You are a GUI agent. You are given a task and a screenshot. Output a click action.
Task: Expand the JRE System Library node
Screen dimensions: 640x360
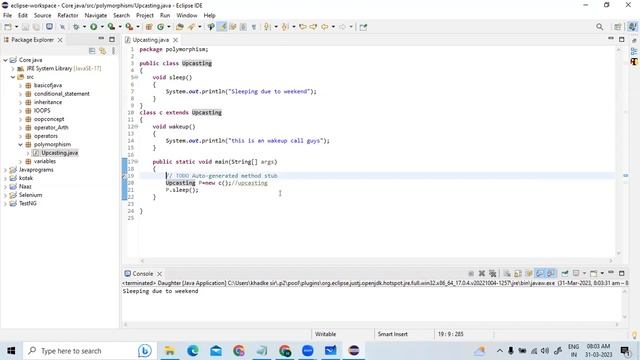pyautogui.click(x=13, y=69)
